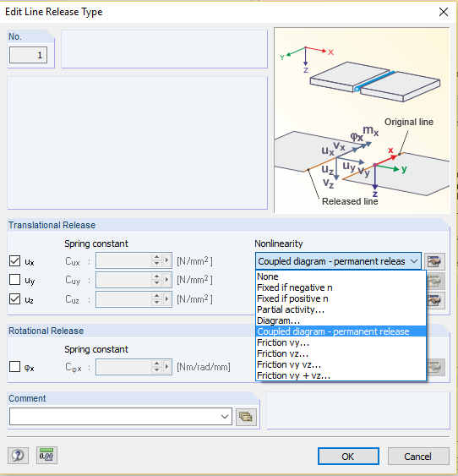Confirm with the OK button

(348, 457)
